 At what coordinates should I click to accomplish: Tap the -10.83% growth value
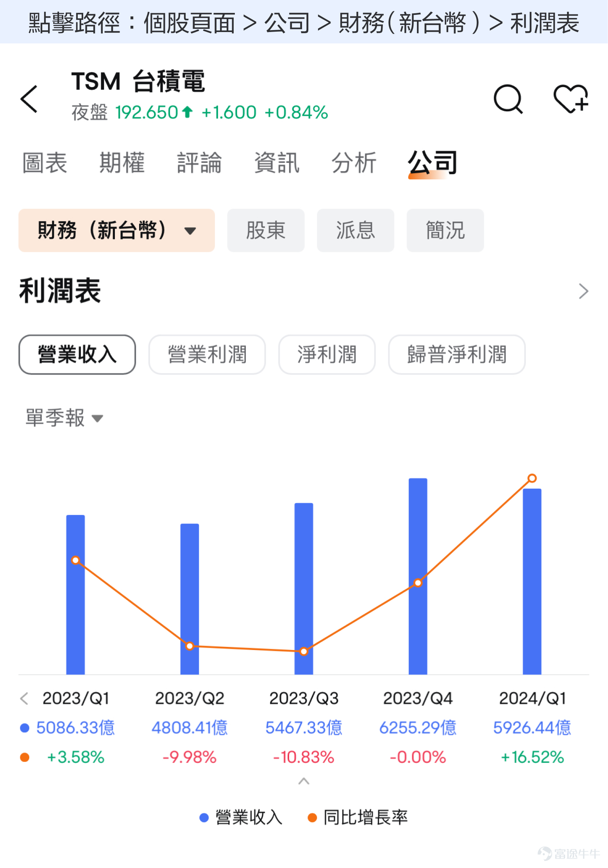point(304,757)
